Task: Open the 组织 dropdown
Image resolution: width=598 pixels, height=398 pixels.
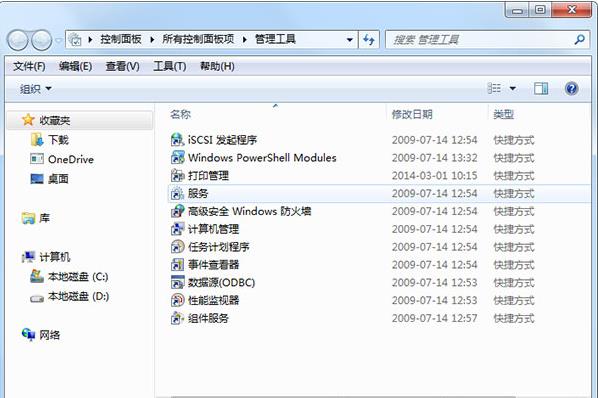Action: 35,89
